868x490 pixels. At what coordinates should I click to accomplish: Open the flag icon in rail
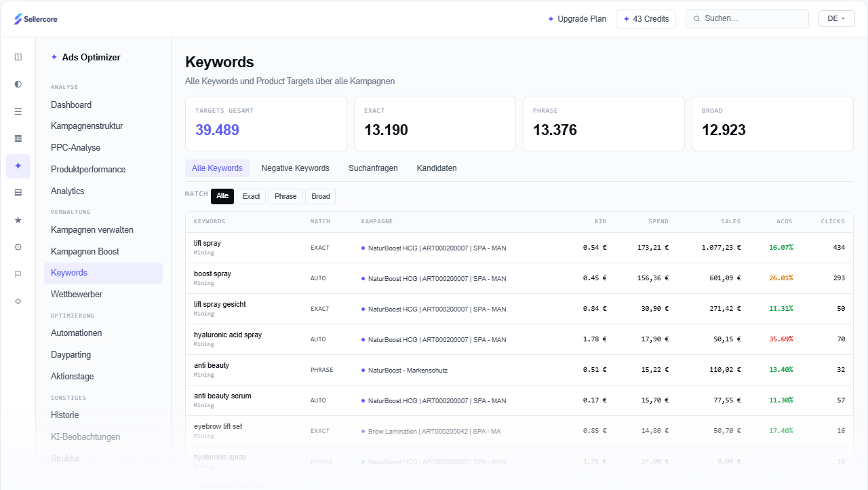tap(18, 274)
